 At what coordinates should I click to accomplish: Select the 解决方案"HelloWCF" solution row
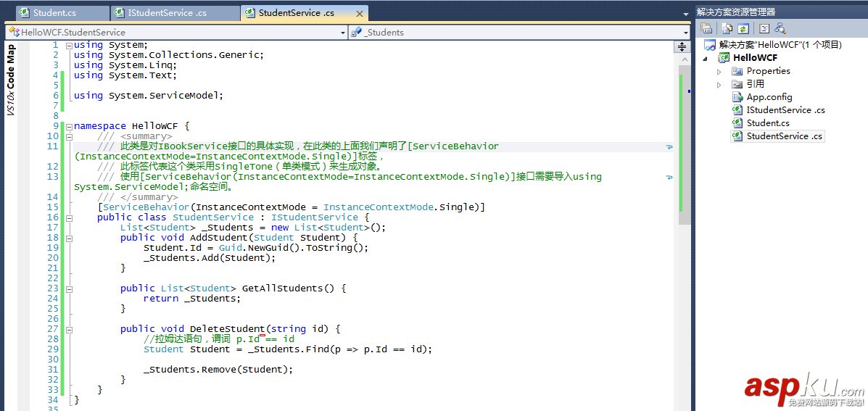780,45
